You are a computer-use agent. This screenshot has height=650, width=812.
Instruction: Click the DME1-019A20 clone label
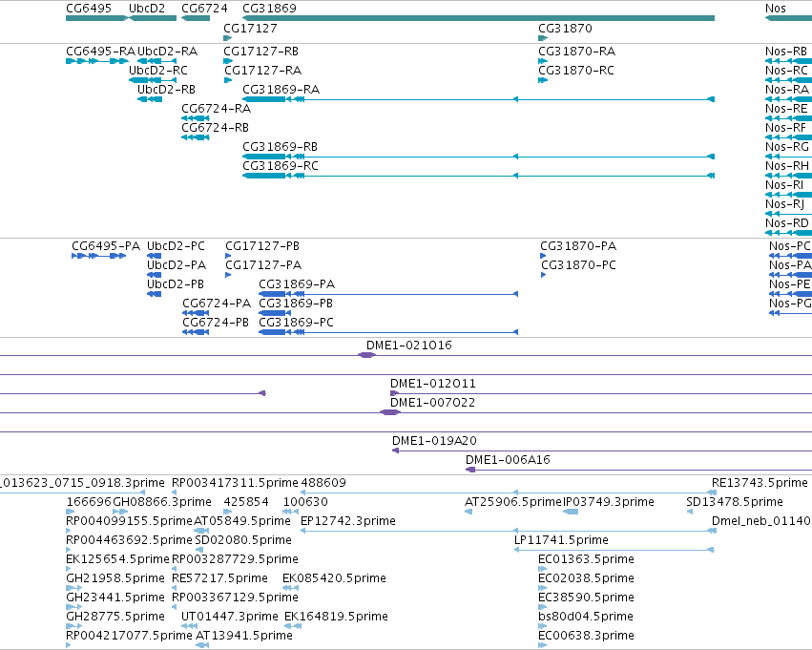pyautogui.click(x=434, y=441)
